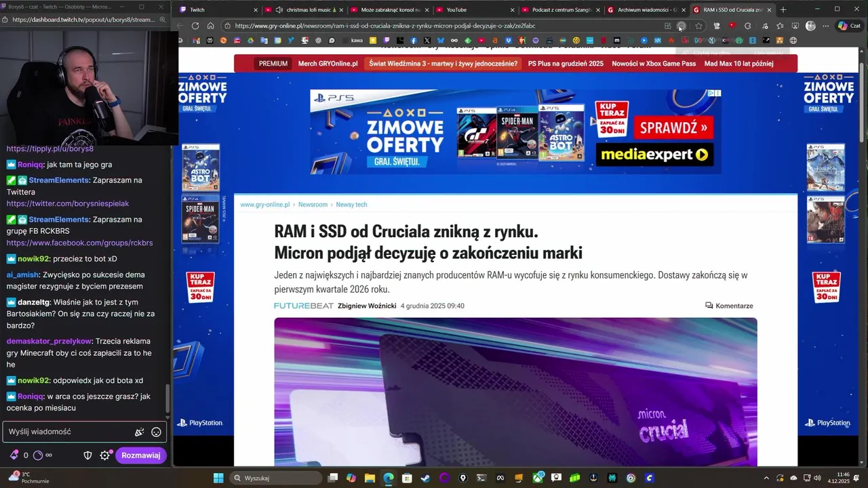Reload the gry-online page

tap(195, 26)
